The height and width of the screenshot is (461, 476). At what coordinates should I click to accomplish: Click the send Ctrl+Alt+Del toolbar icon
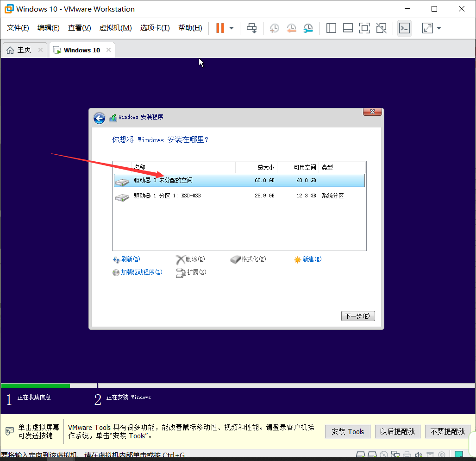point(251,28)
